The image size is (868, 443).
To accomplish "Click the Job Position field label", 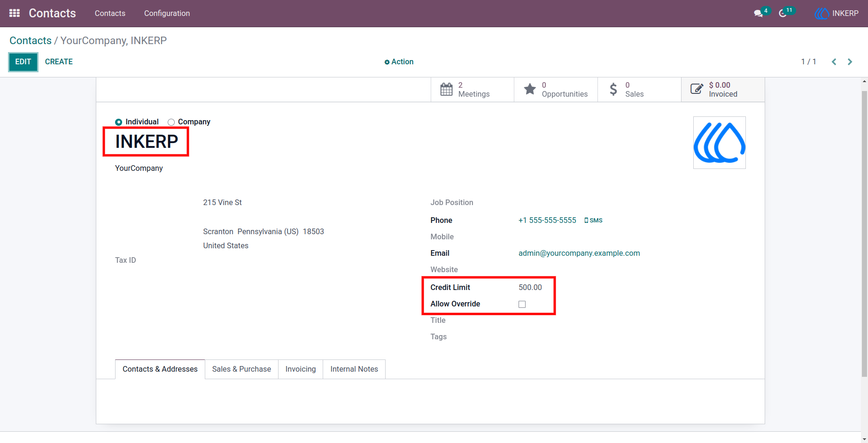I will coord(452,203).
